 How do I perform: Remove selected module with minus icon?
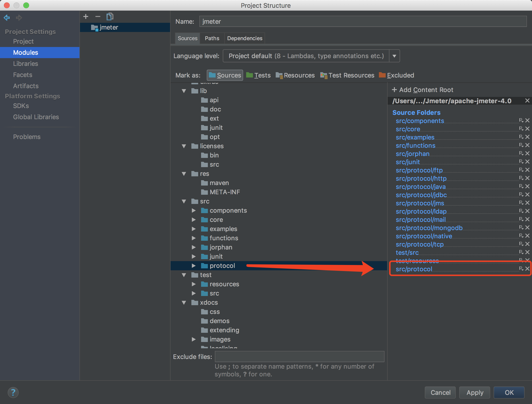point(98,16)
